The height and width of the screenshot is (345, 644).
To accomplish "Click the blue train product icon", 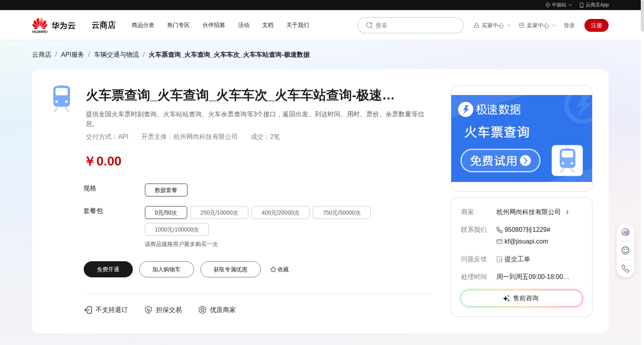I will 62,99.
